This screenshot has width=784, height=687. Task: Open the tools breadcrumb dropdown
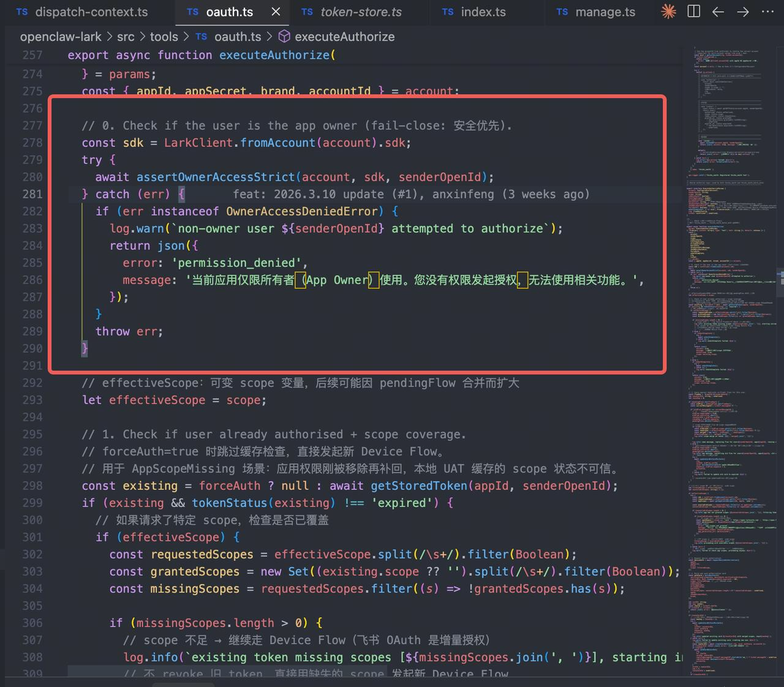coord(164,37)
